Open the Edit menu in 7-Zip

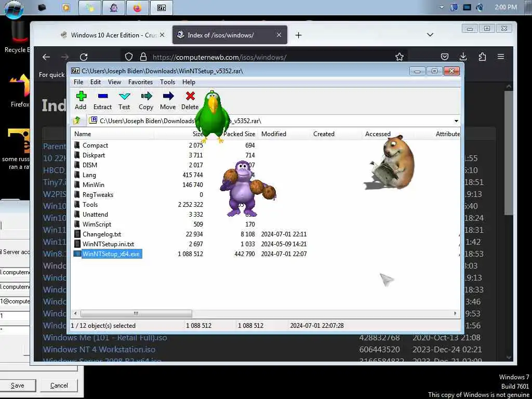[96, 82]
